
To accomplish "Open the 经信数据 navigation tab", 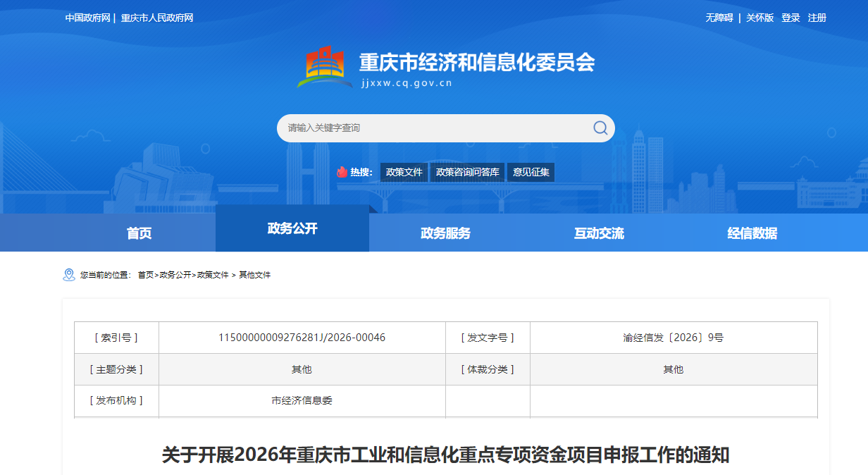I will point(752,233).
